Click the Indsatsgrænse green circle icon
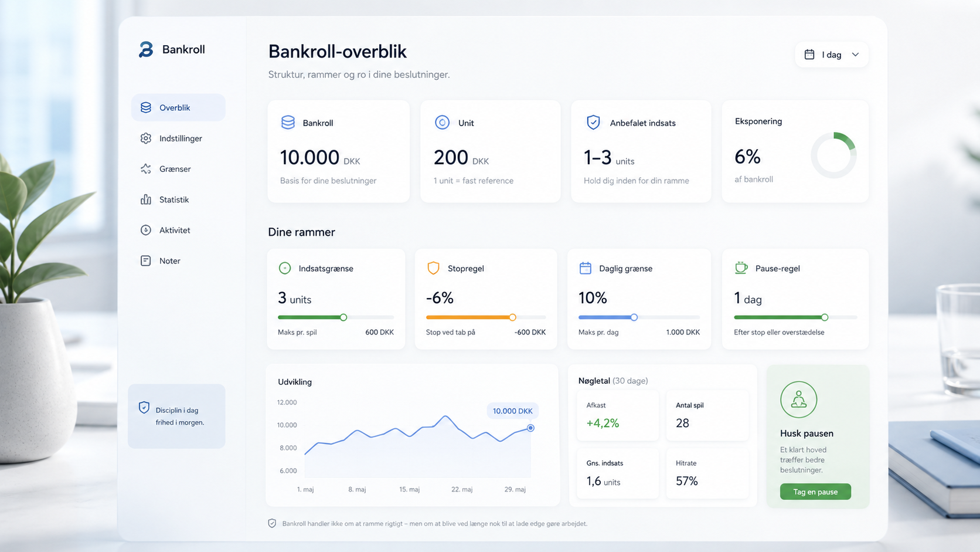This screenshot has width=980, height=552. click(x=285, y=268)
